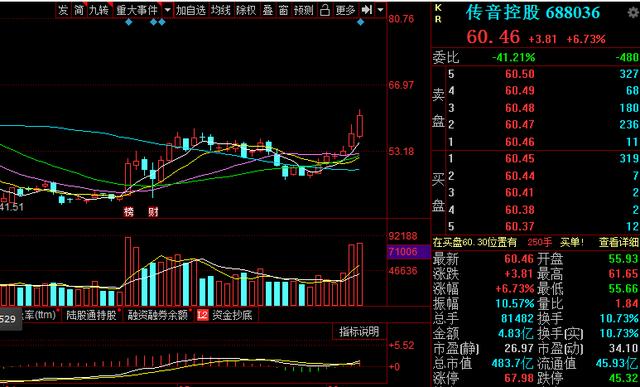
Task: Expand the last toolbar dropdown arrow
Action: click(380, 10)
